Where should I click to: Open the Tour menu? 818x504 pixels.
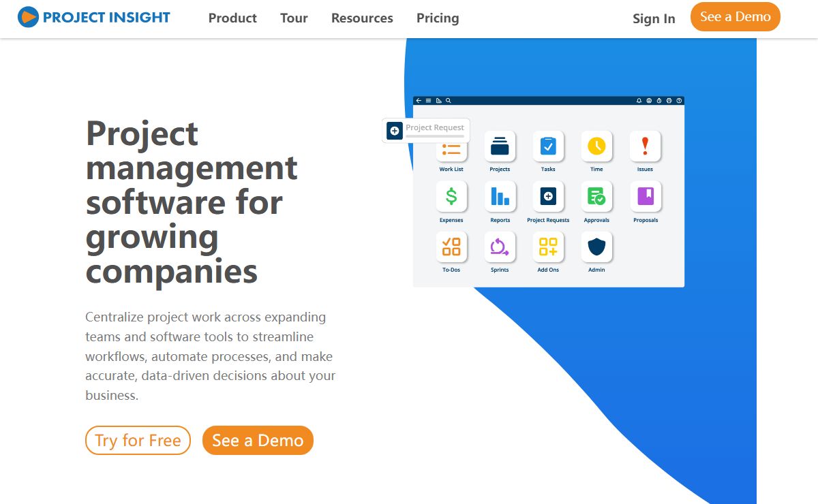tap(294, 18)
